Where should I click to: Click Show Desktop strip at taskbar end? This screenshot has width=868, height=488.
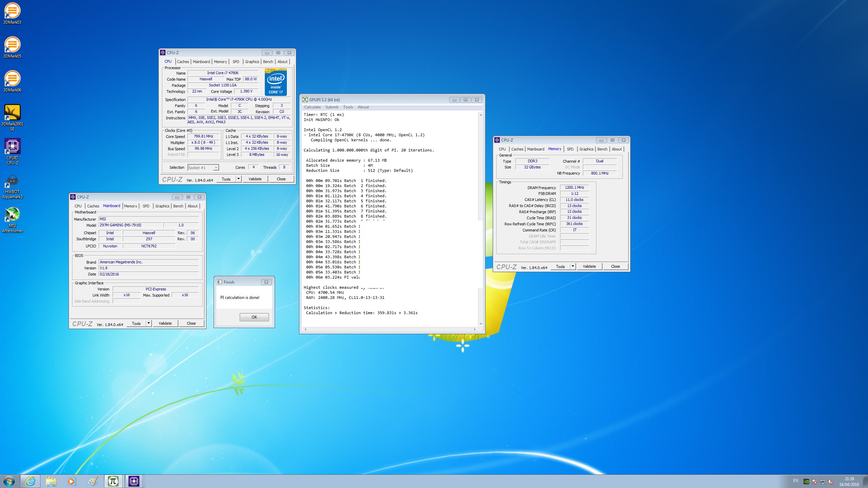(865, 481)
